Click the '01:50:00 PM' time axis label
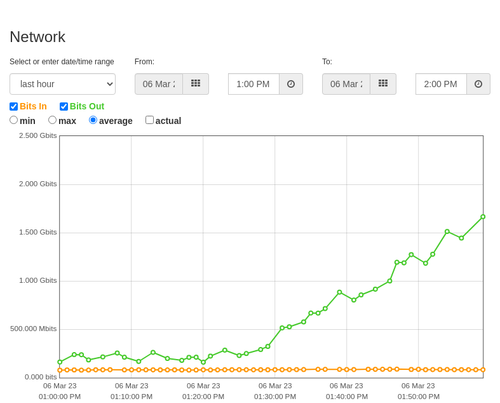500x403 pixels. click(x=418, y=397)
